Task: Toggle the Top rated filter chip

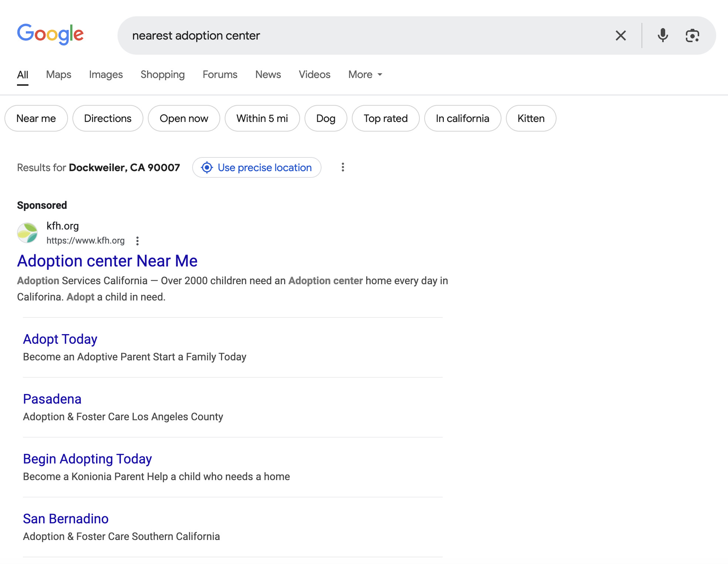Action: (x=385, y=118)
